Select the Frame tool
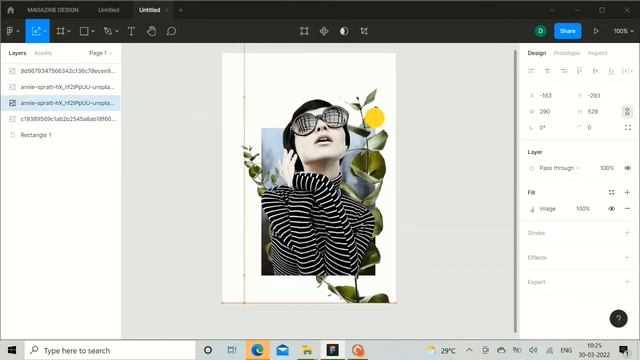 (x=60, y=31)
